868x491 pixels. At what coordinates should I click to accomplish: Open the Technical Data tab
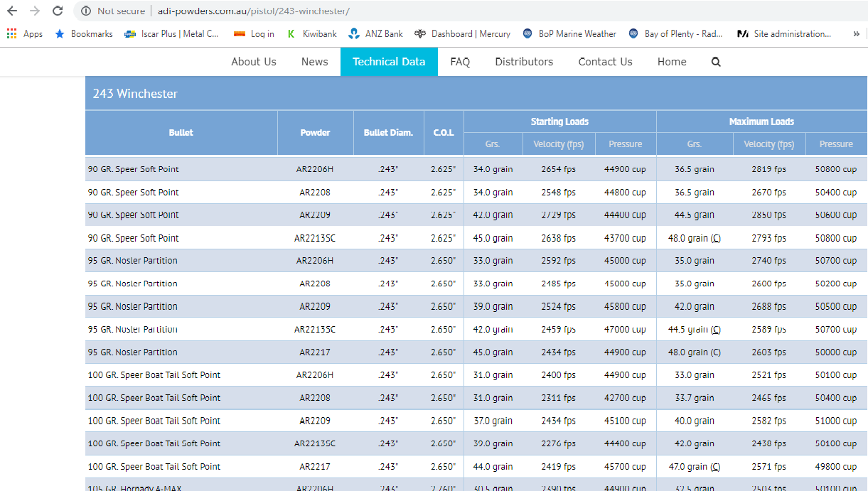[389, 62]
